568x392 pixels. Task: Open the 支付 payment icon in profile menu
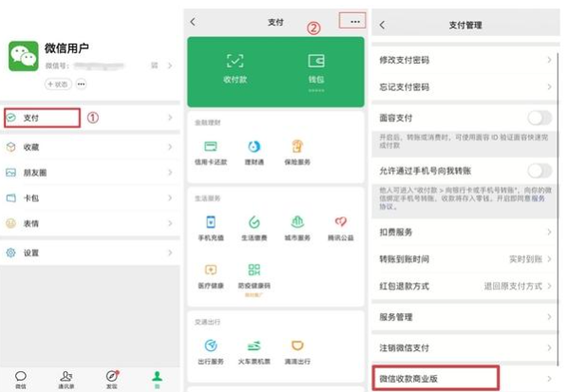[x=11, y=118]
